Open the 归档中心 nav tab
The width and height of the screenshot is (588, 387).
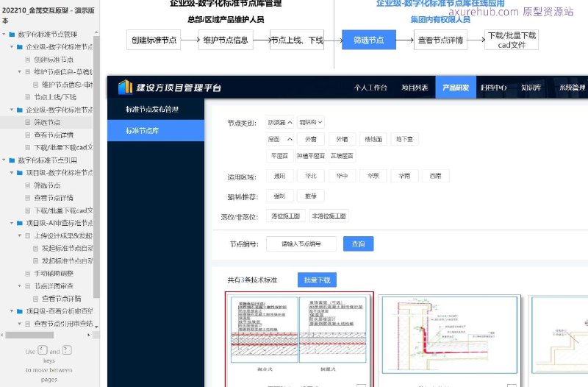click(493, 88)
